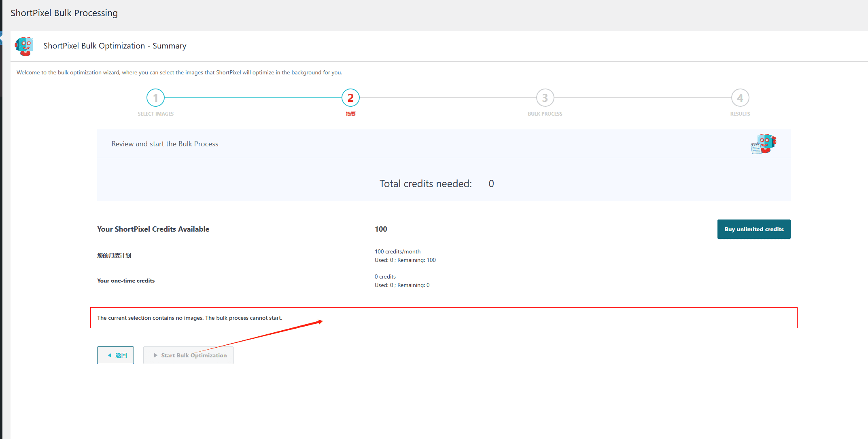The image size is (868, 439).
Task: Select the 'Total credits needed:' text
Action: [x=426, y=184]
